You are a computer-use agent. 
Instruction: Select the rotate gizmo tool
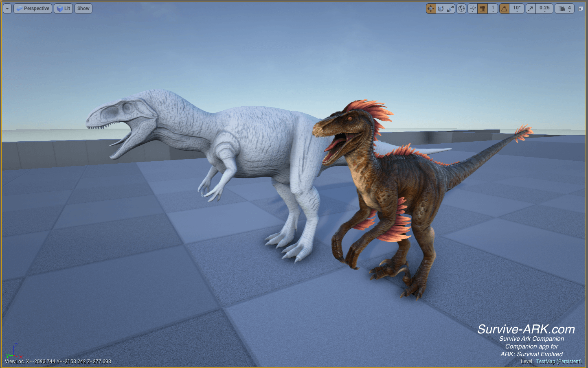pyautogui.click(x=441, y=9)
